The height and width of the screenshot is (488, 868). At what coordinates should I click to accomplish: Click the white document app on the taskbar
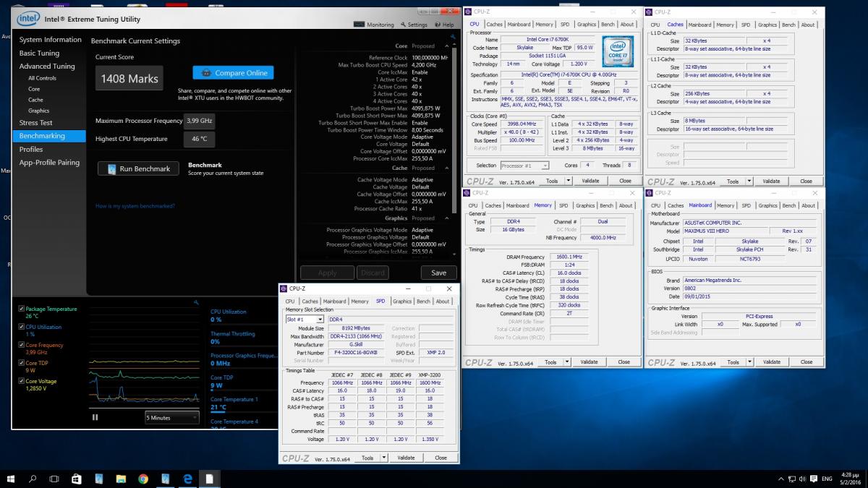pyautogui.click(x=209, y=479)
